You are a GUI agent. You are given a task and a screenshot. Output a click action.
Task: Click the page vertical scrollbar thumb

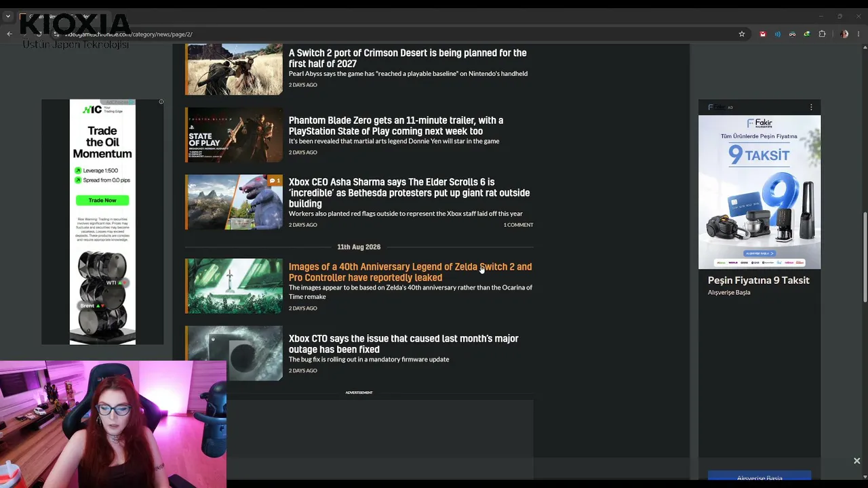coord(865,258)
